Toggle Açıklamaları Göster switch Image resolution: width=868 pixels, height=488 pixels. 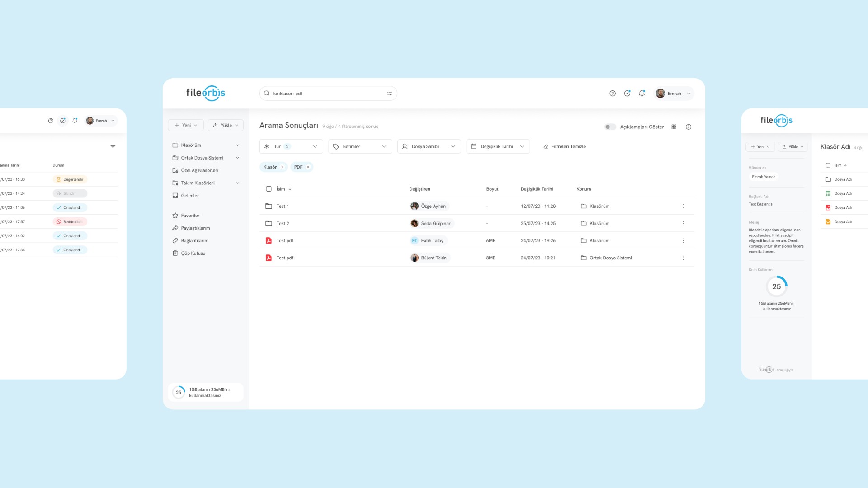[x=610, y=127]
